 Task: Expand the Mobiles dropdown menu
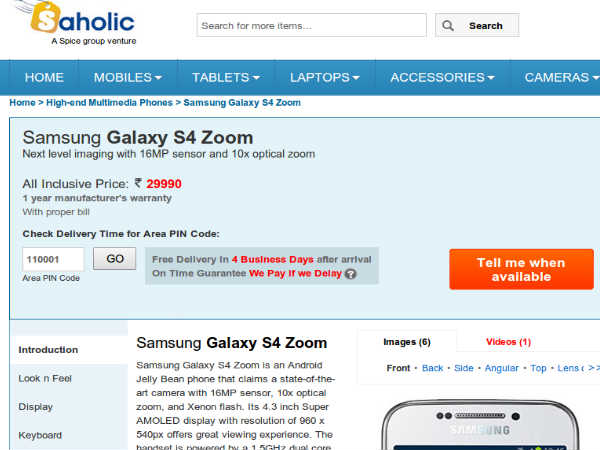[x=127, y=77]
